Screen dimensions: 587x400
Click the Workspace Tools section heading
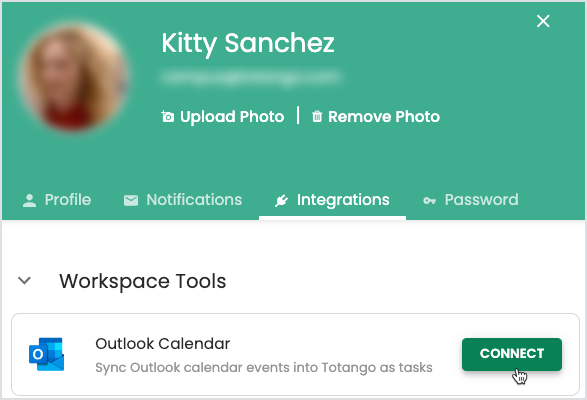143,281
